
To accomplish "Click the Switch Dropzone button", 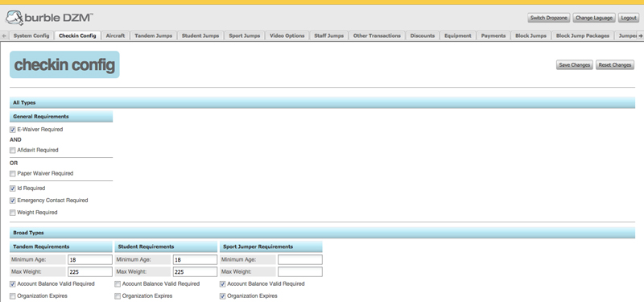I will [549, 18].
